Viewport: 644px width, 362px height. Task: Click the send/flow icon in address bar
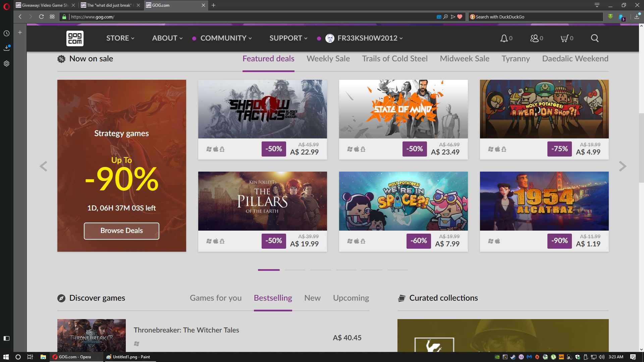pos(453,17)
